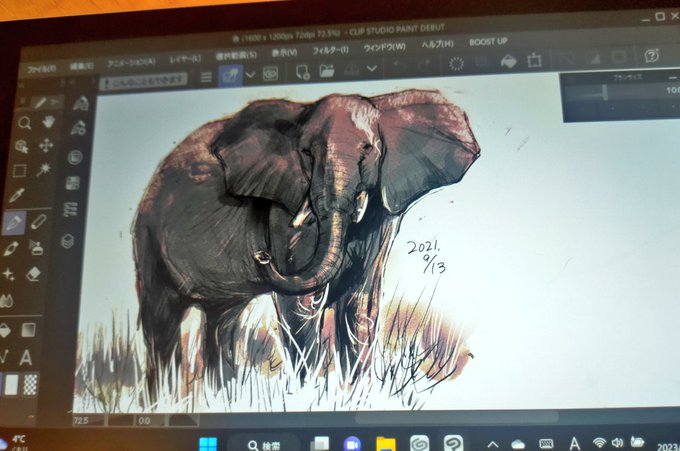The height and width of the screenshot is (451, 680).
Task: Select the Zoom magnifier tool
Action: coord(24,123)
